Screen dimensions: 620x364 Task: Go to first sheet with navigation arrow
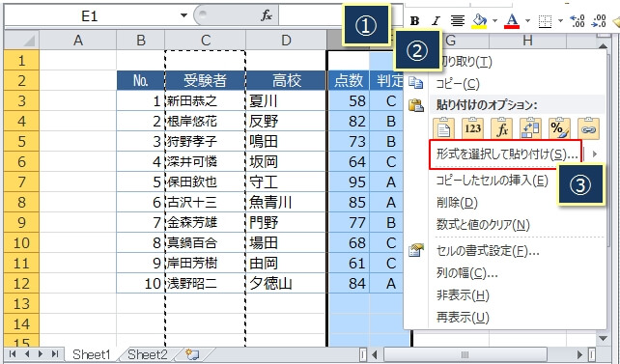13,353
